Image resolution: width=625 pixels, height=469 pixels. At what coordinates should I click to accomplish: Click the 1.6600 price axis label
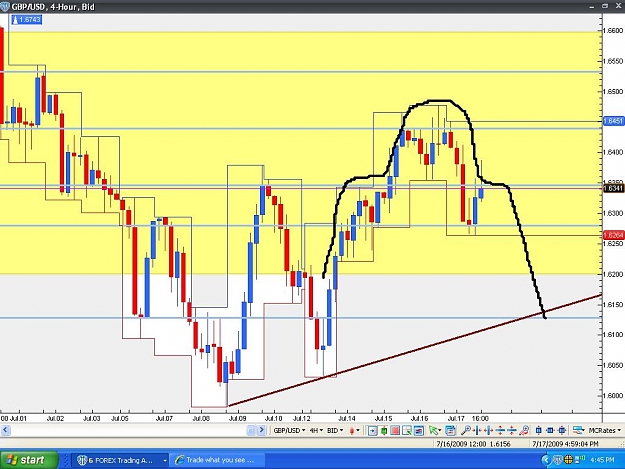(x=613, y=31)
